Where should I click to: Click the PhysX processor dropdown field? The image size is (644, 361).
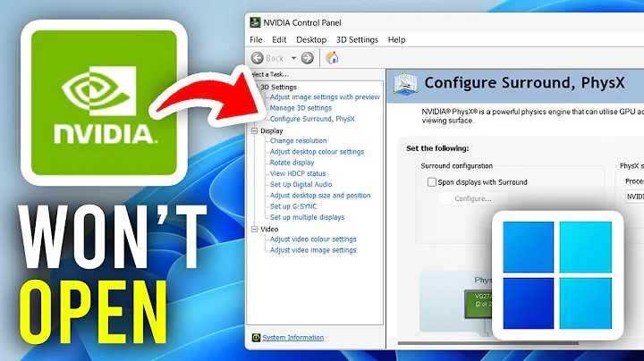point(634,197)
